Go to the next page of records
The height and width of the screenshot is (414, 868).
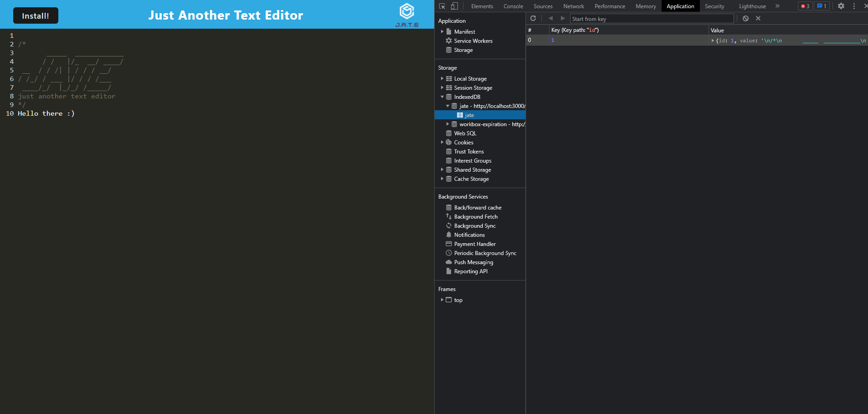563,18
